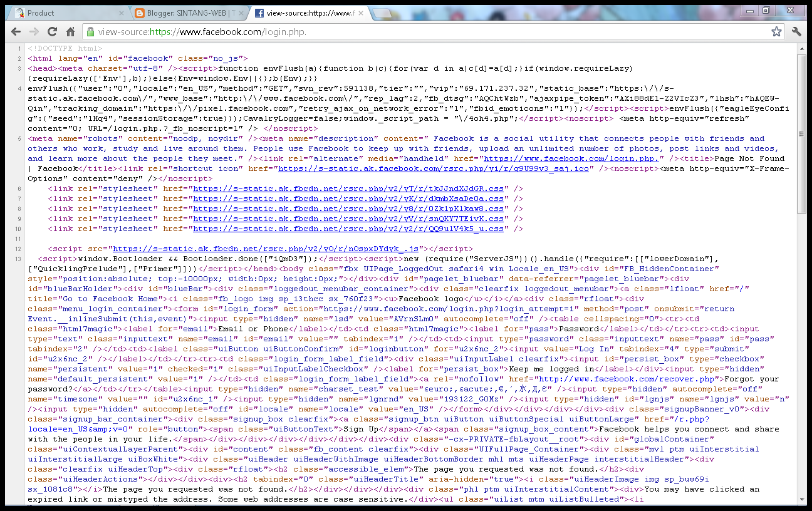Go back with the back arrow
The height and width of the screenshot is (511, 812).
[16, 32]
